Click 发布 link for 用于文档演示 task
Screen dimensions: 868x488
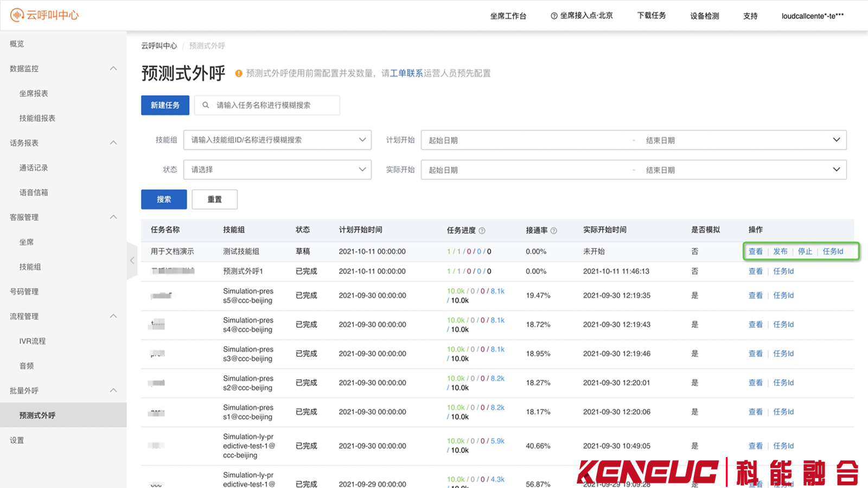coord(780,252)
